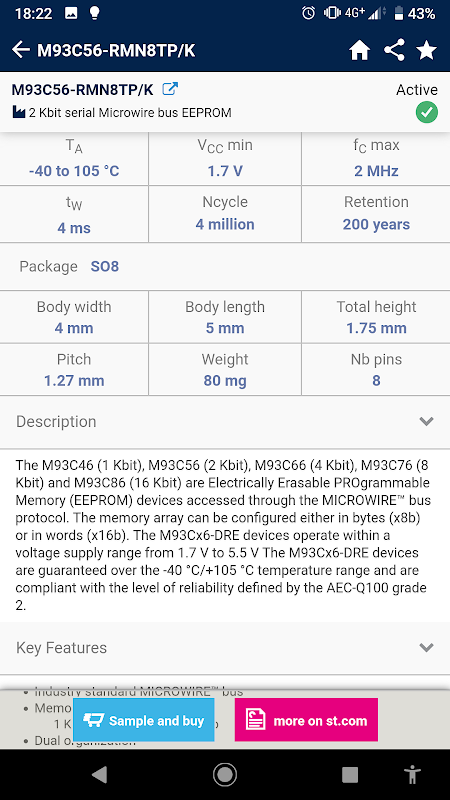Tap the Retention 200 years cell
The width and height of the screenshot is (450, 800).
pos(376,214)
